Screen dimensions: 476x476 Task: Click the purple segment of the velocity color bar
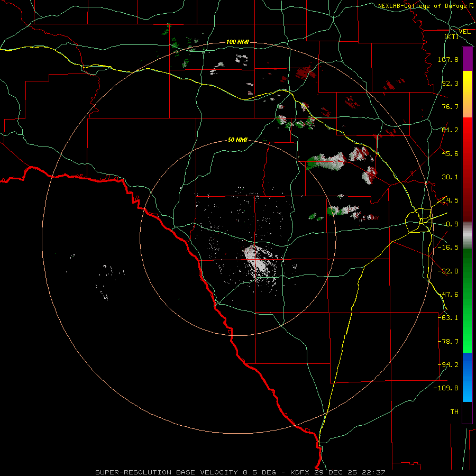point(467,59)
